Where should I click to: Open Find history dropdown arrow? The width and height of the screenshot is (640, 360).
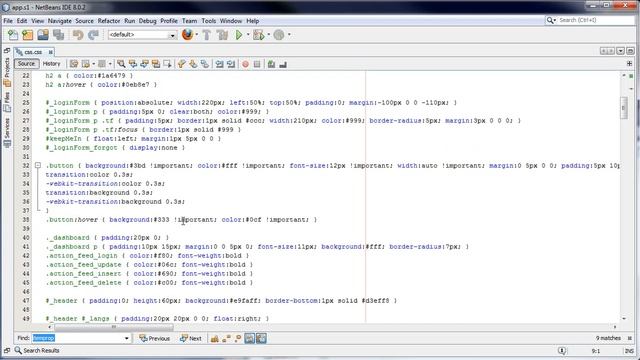127,338
